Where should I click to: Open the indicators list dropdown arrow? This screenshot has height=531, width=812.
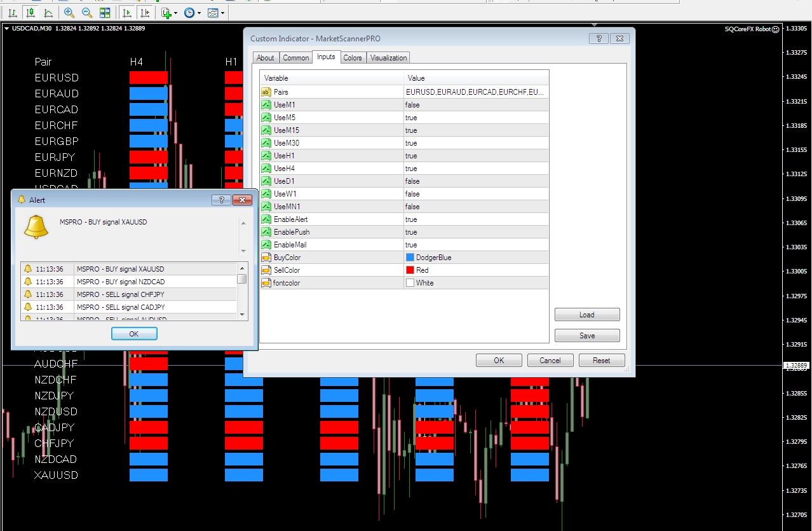(175, 13)
